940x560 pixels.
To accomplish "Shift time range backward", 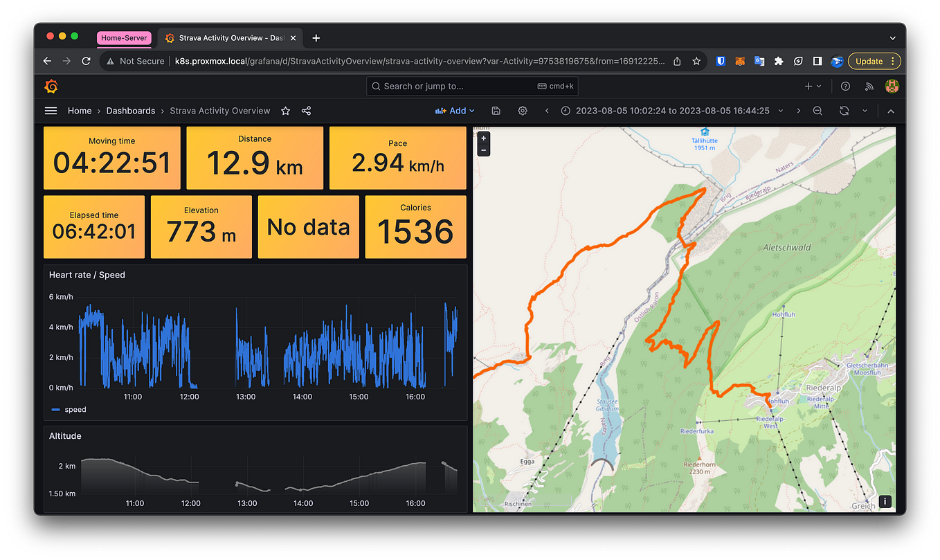I will click(547, 111).
